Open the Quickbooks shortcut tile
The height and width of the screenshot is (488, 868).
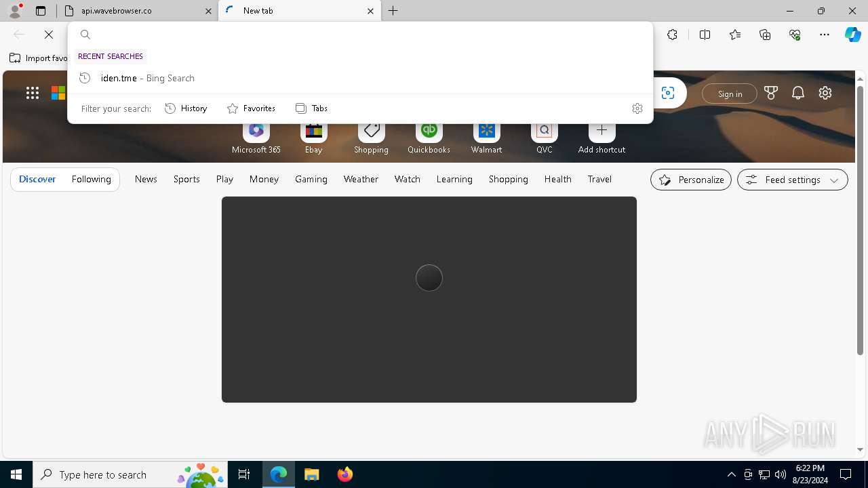point(429,138)
